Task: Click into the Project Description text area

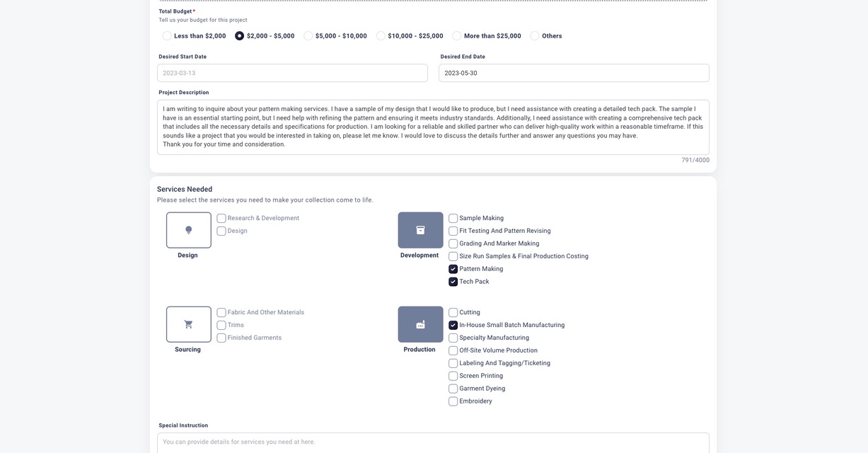Action: [x=433, y=127]
